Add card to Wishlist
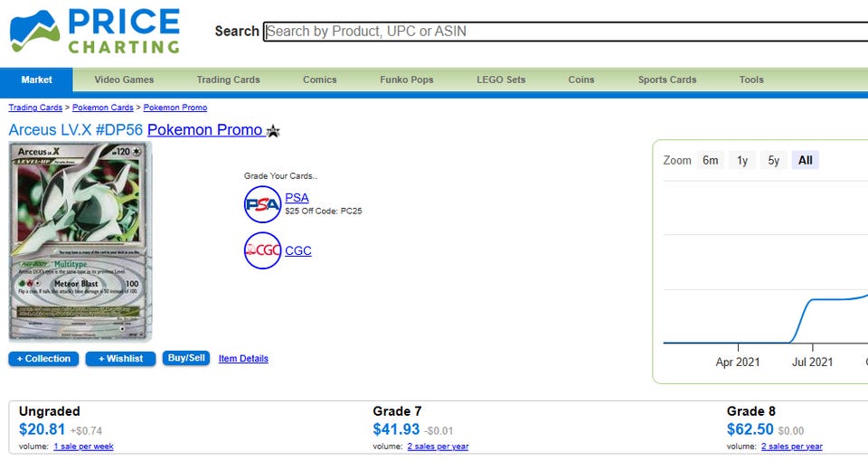The width and height of the screenshot is (868, 461). click(120, 359)
